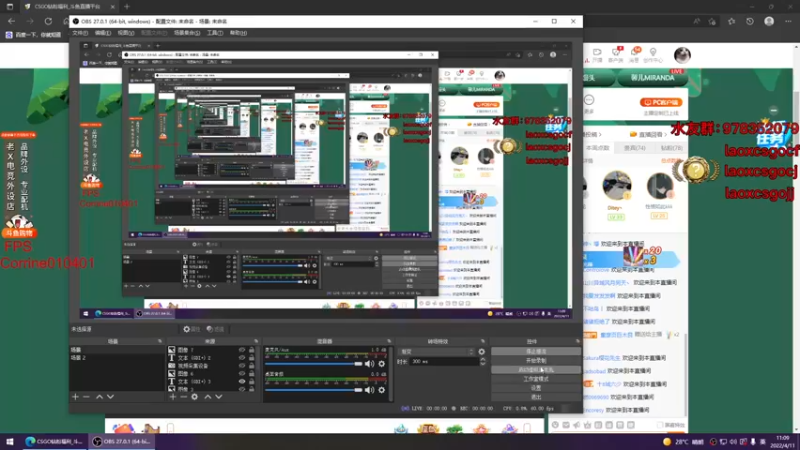Open the 工具(T) menu in OBS
This screenshot has height=450, width=800.
point(215,33)
